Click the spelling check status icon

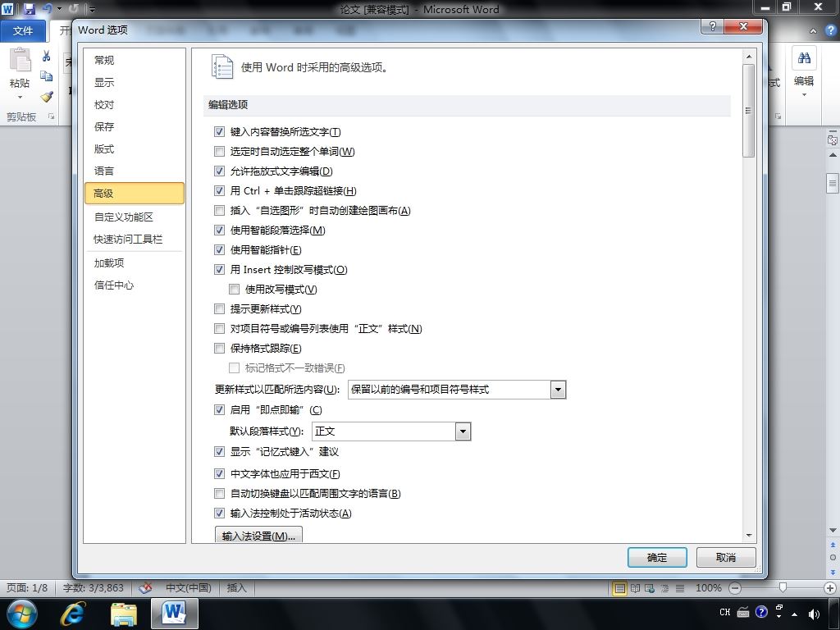pos(145,587)
